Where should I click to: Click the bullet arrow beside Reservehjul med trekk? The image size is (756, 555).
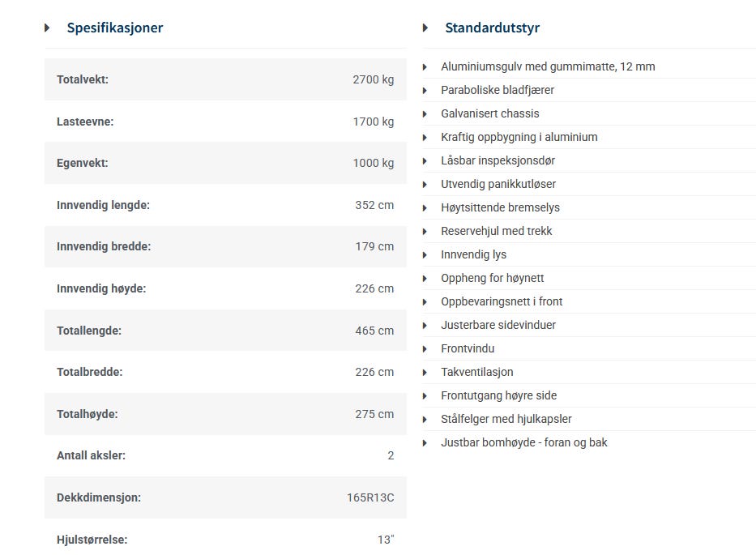pyautogui.click(x=425, y=232)
